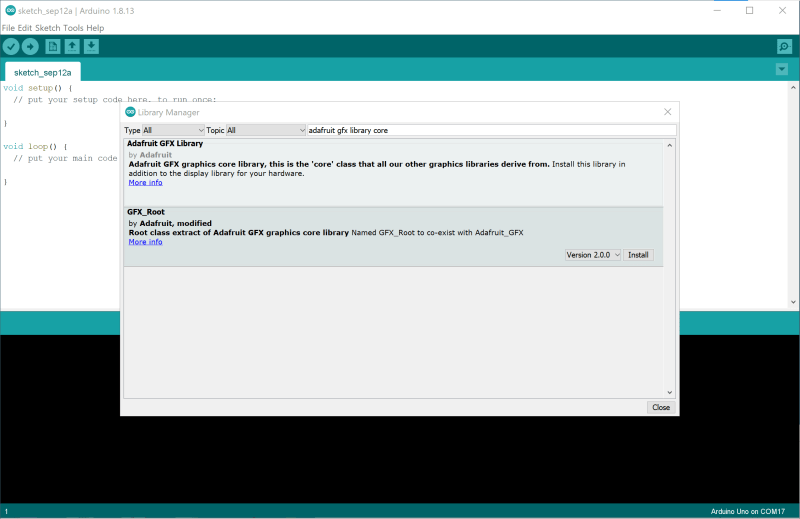Click the editor scroll down arrow
This screenshot has width=800, height=519.
tap(793, 302)
